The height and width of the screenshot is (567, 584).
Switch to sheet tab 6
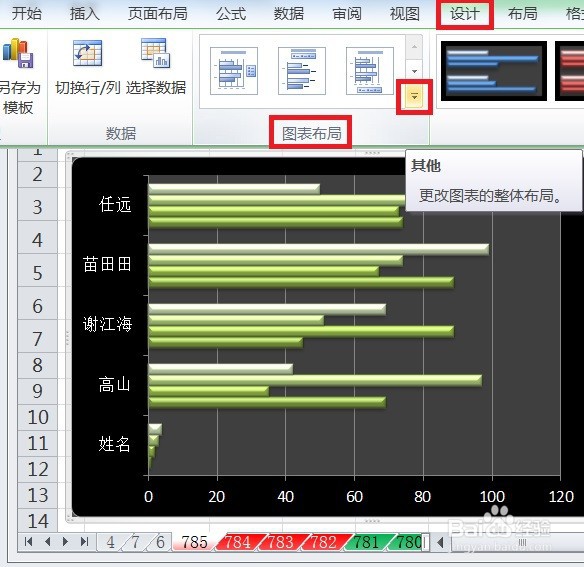[x=161, y=542]
